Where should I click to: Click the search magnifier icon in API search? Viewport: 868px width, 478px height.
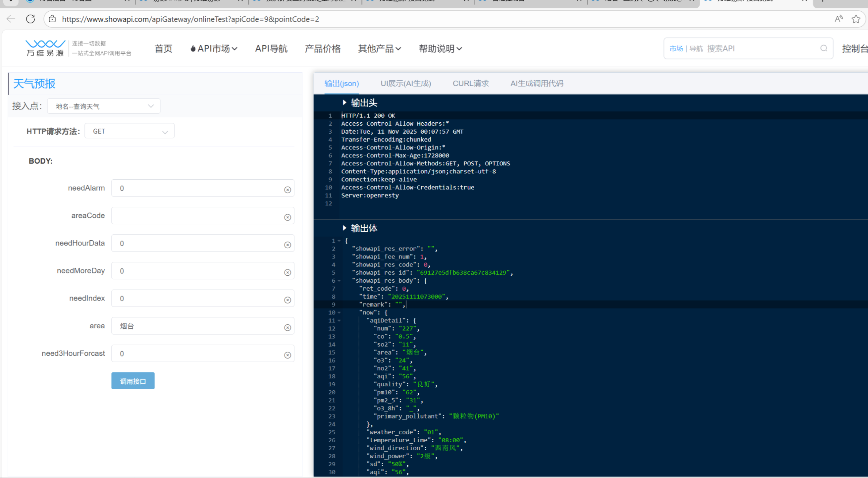point(823,48)
